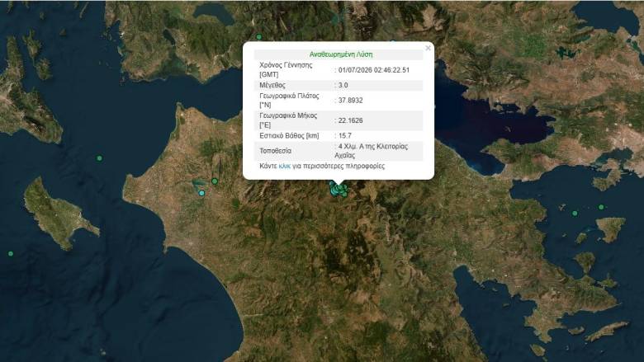Click the 'Αναθεωρημένη Λύση' popup header

(x=341, y=54)
